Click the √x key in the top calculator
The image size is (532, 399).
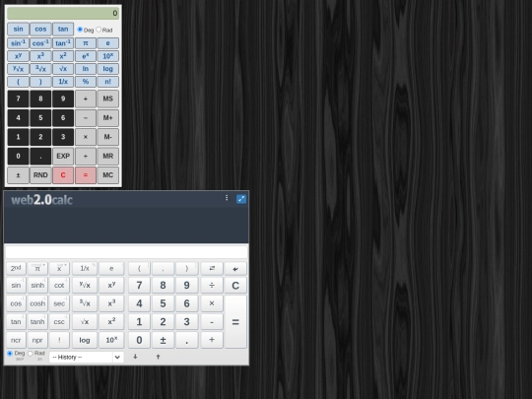click(63, 69)
